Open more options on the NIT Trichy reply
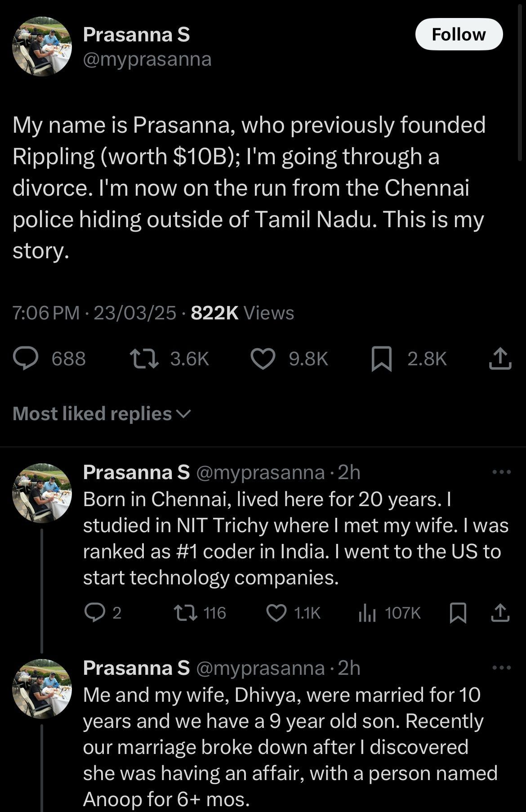 click(x=501, y=472)
